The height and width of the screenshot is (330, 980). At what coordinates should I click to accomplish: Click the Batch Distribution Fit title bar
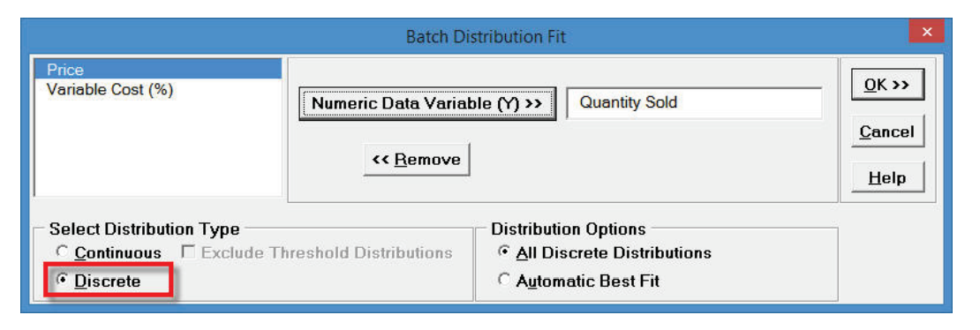486,36
